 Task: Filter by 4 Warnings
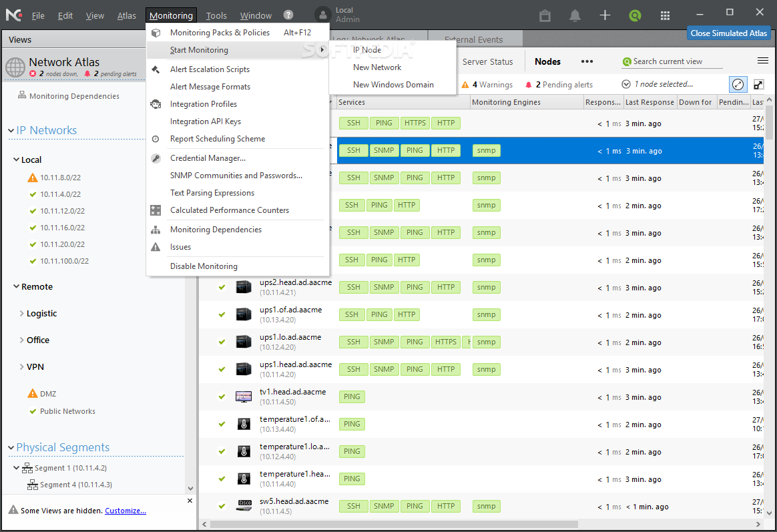coord(487,85)
